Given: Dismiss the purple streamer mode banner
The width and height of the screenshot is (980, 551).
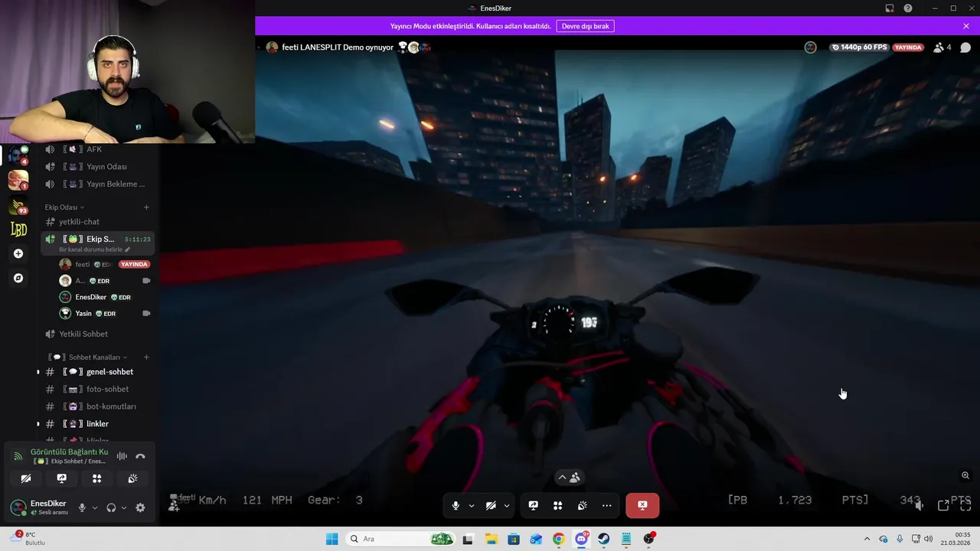Looking at the screenshot, I should [966, 26].
